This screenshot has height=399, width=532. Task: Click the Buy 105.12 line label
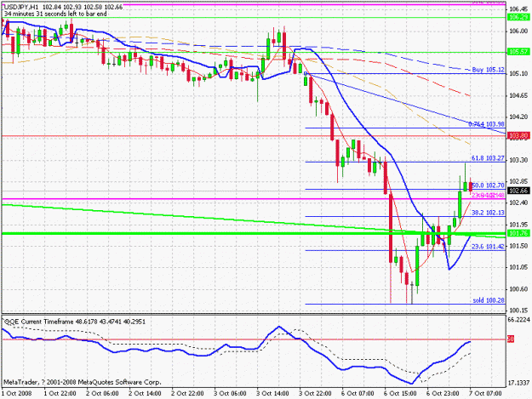(x=488, y=70)
